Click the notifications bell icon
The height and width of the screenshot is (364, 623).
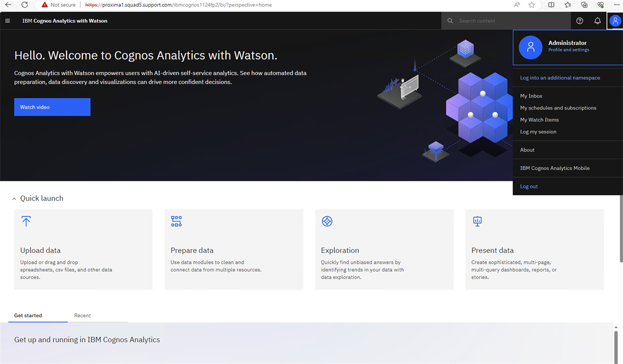coord(597,21)
